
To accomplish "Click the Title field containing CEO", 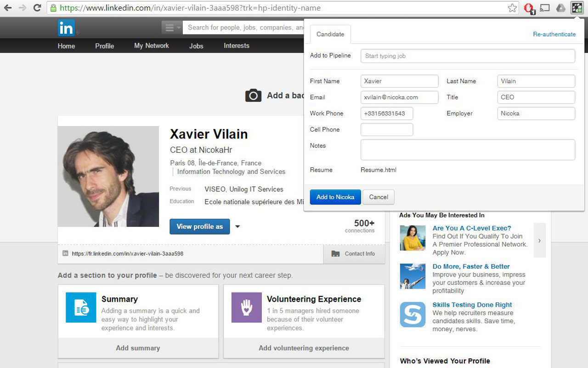I will coord(536,98).
